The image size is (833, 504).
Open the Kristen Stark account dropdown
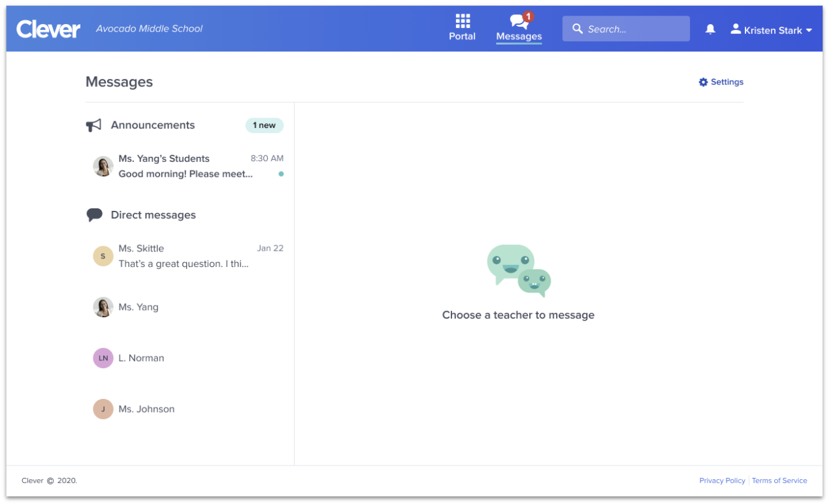pos(772,30)
